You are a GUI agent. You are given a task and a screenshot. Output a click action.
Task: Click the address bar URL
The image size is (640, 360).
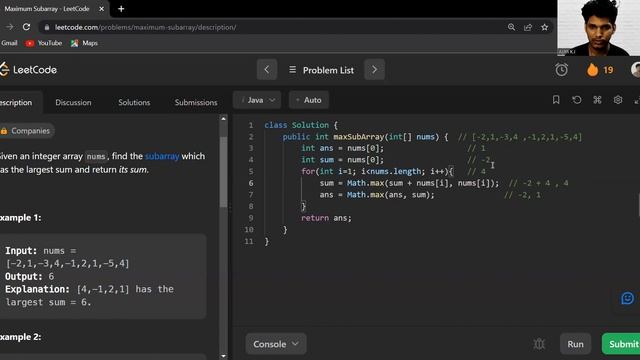(145, 27)
